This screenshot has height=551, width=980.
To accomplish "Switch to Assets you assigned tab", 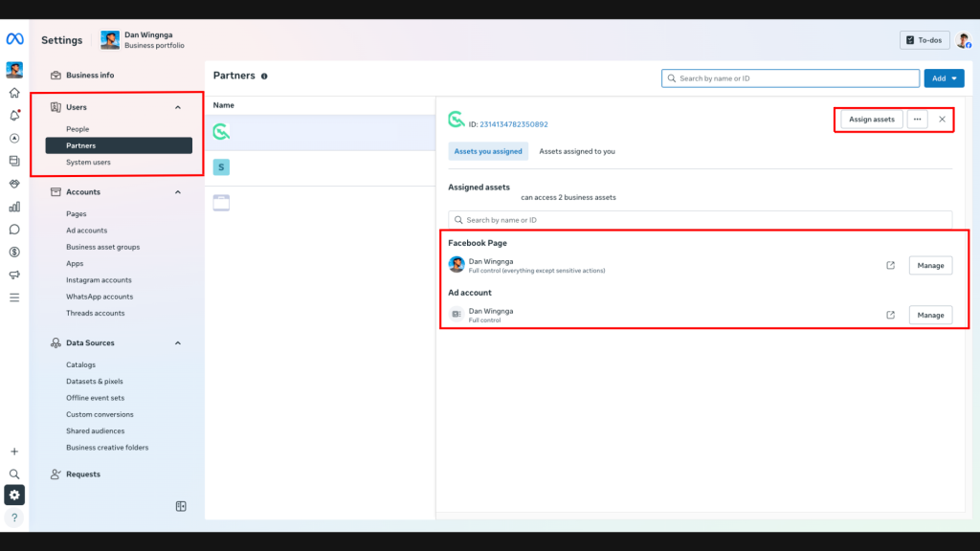I will 487,151.
